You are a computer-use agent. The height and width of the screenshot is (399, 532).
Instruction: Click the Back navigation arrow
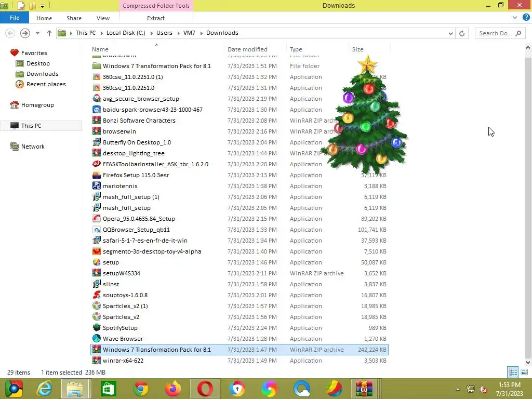pos(10,33)
